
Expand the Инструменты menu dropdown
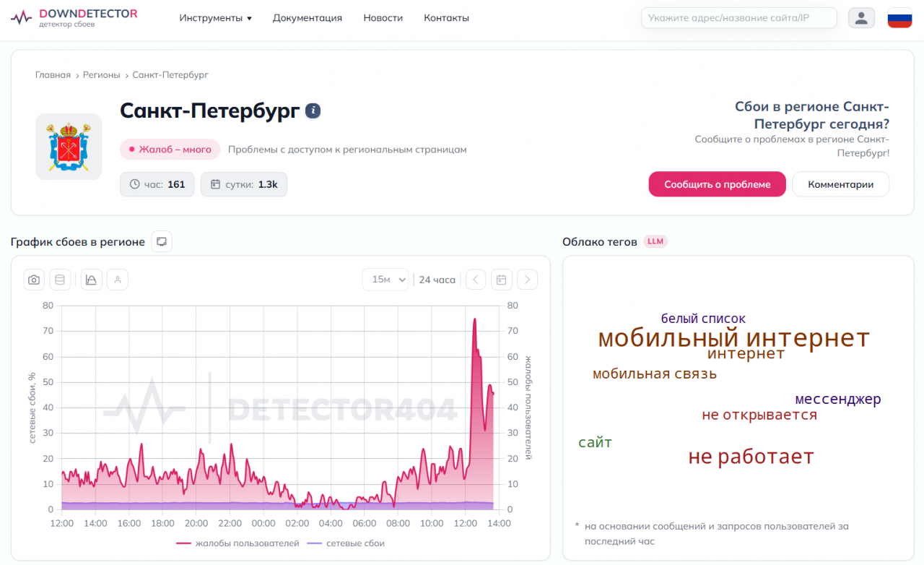(215, 18)
